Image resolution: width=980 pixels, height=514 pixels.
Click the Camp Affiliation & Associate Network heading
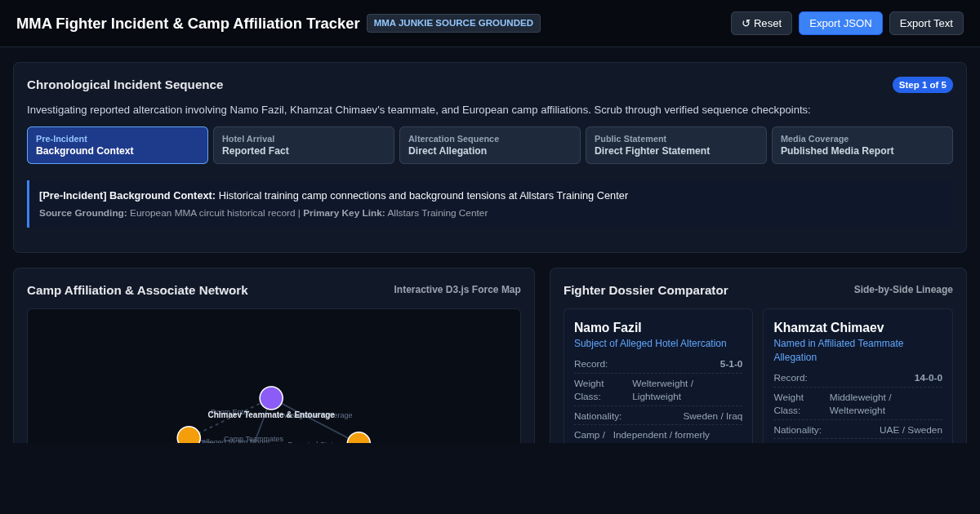pos(137,290)
